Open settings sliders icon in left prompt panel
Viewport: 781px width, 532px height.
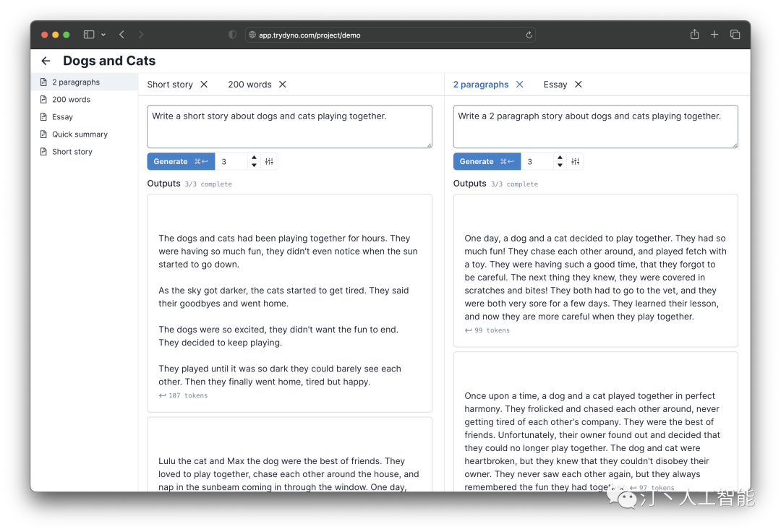click(x=269, y=162)
